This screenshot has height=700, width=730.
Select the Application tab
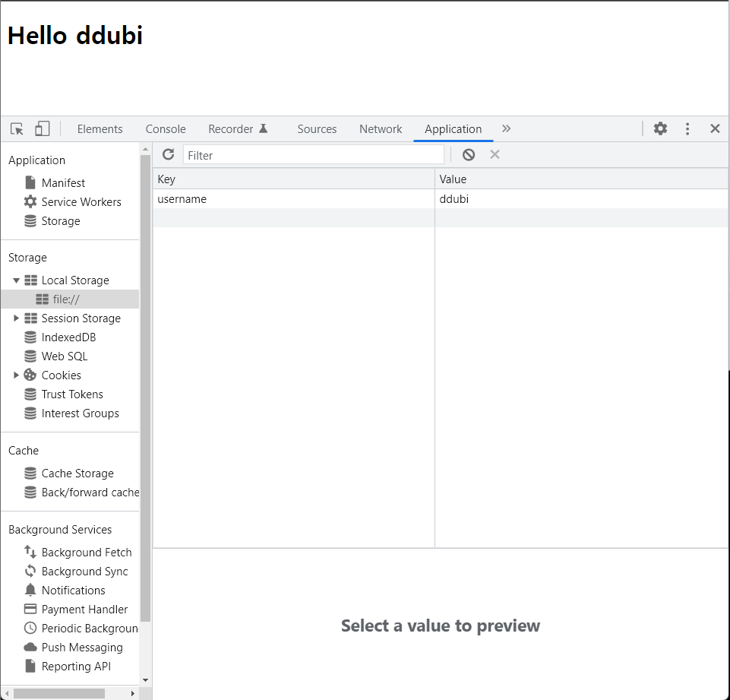click(x=453, y=129)
